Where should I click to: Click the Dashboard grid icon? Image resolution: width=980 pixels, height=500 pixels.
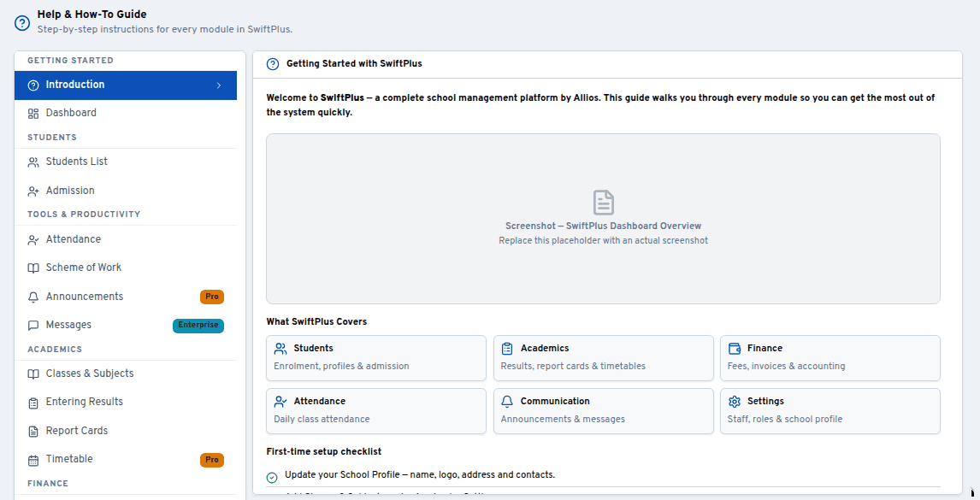point(33,114)
